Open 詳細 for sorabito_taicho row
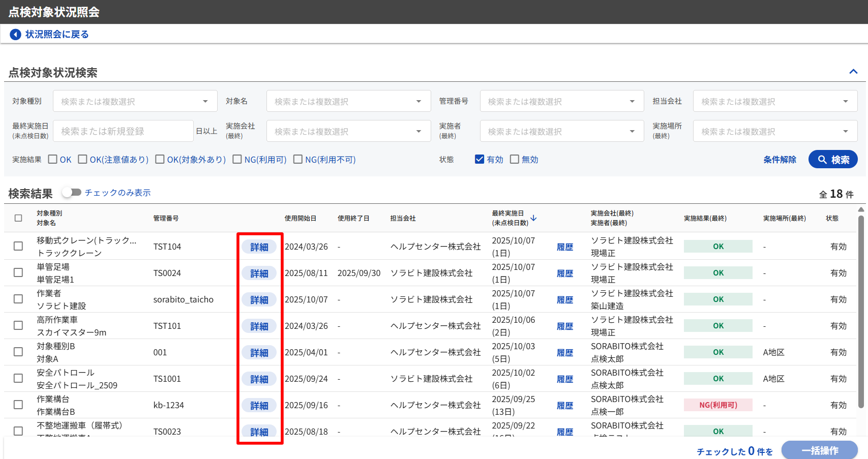868x459 pixels. click(259, 300)
